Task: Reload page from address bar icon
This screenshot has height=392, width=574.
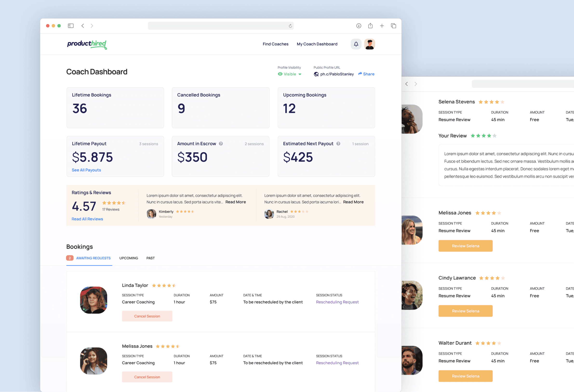Action: coord(290,26)
